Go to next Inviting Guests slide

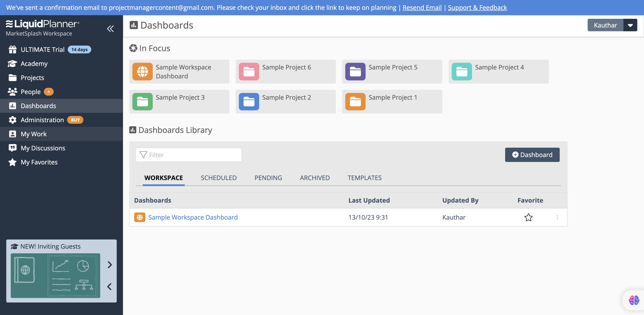tap(110, 265)
